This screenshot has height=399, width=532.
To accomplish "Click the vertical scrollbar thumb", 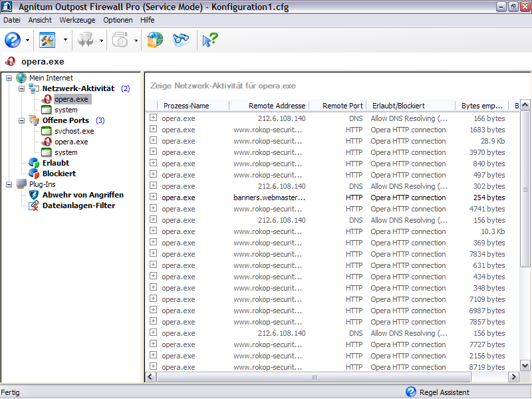I will (x=525, y=189).
